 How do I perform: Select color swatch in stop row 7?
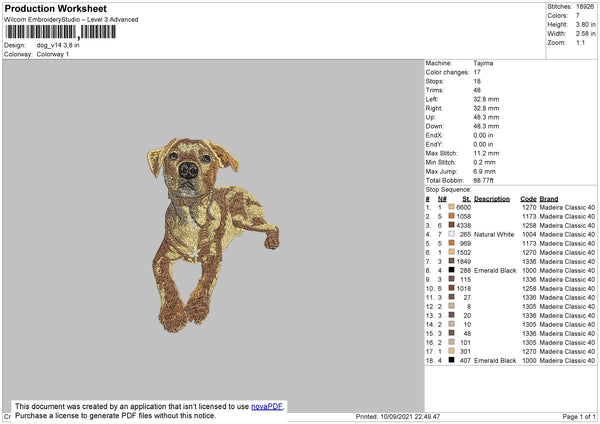coord(452,261)
